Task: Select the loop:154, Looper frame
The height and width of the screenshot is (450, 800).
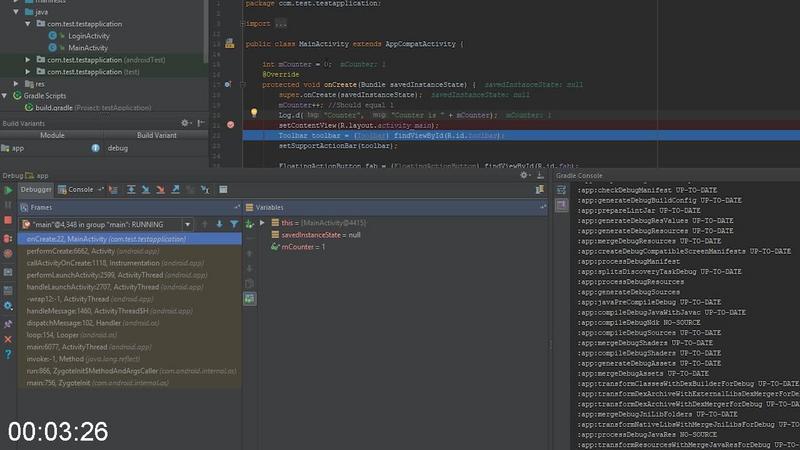Action: click(x=130, y=335)
